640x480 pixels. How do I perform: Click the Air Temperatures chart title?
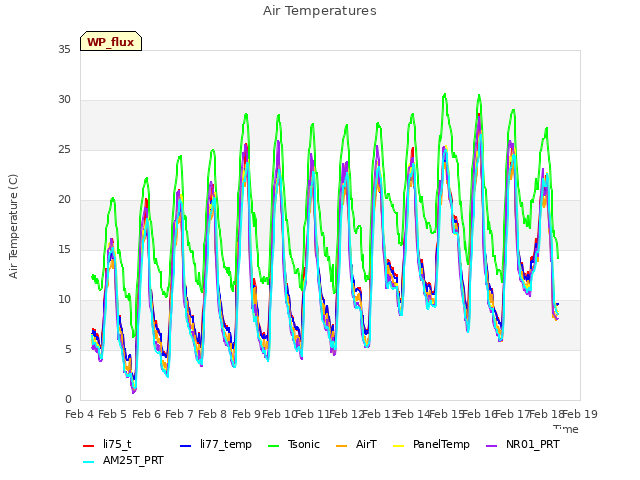click(x=320, y=11)
